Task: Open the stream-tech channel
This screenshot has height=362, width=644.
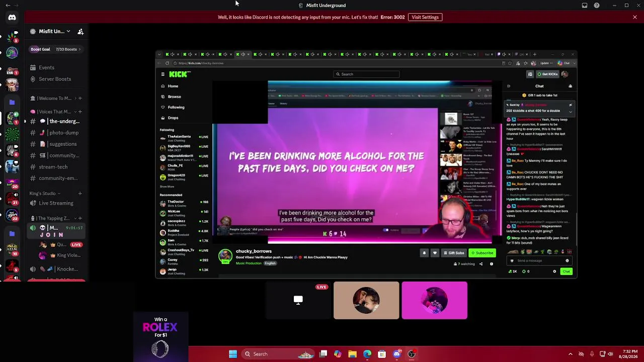Action: click(55, 167)
